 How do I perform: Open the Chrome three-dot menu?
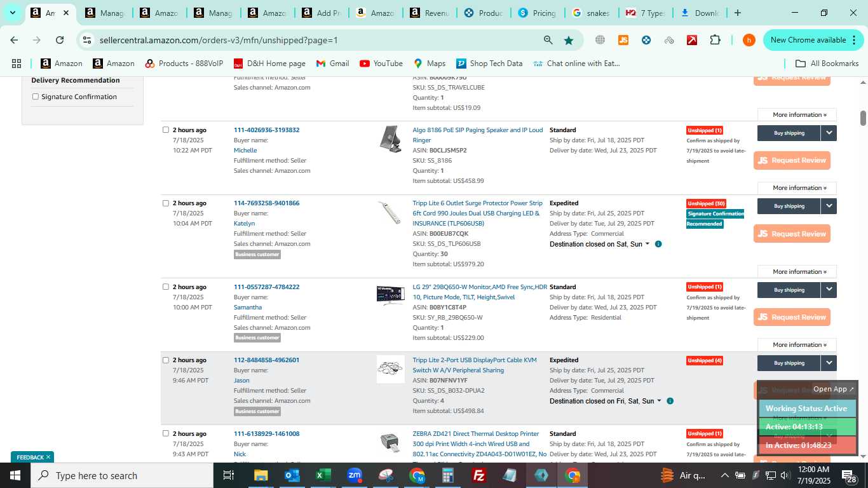(855, 40)
